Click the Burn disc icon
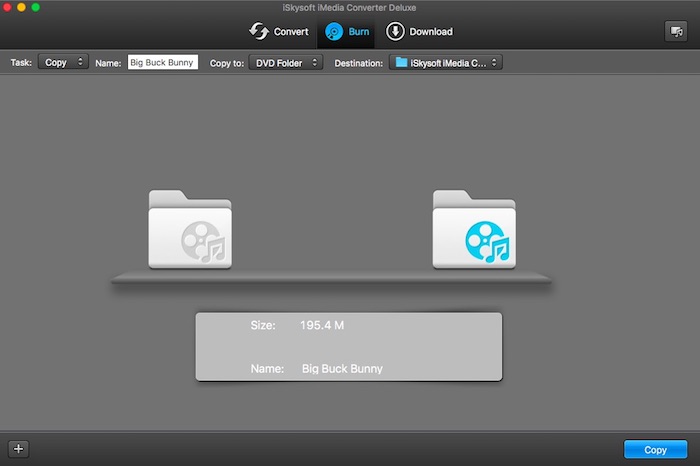The image size is (700, 466). pos(334,32)
